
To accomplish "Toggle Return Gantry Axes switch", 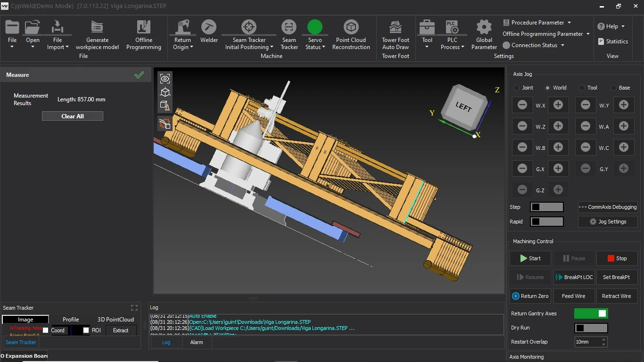I will 591,313.
